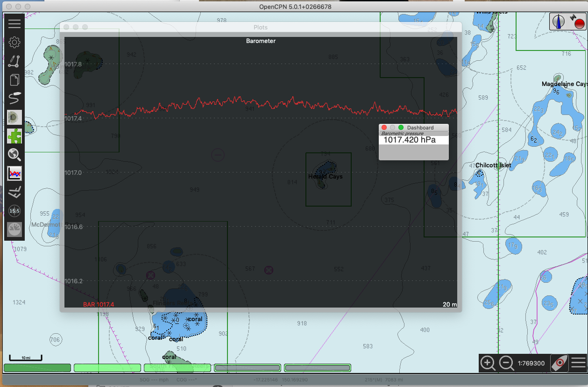Click the 1017.420 hPa pressure value
Viewport: 588px width, 387px height.
click(410, 140)
